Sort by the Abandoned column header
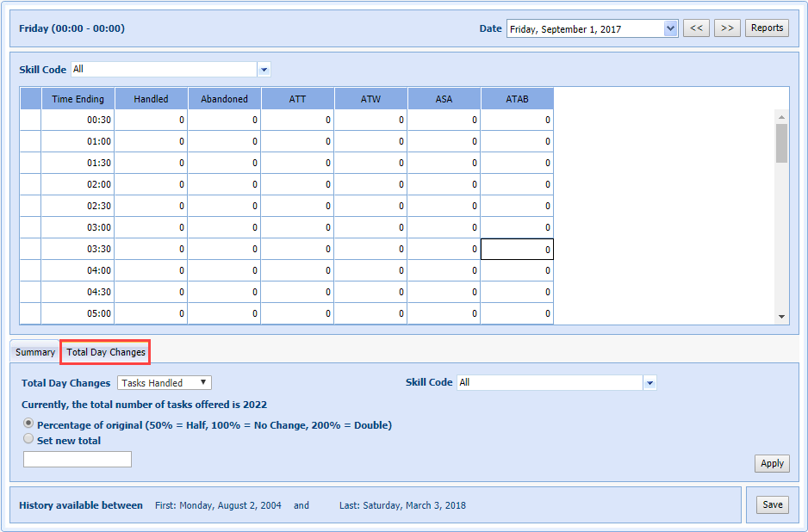808x532 pixels. [x=224, y=99]
